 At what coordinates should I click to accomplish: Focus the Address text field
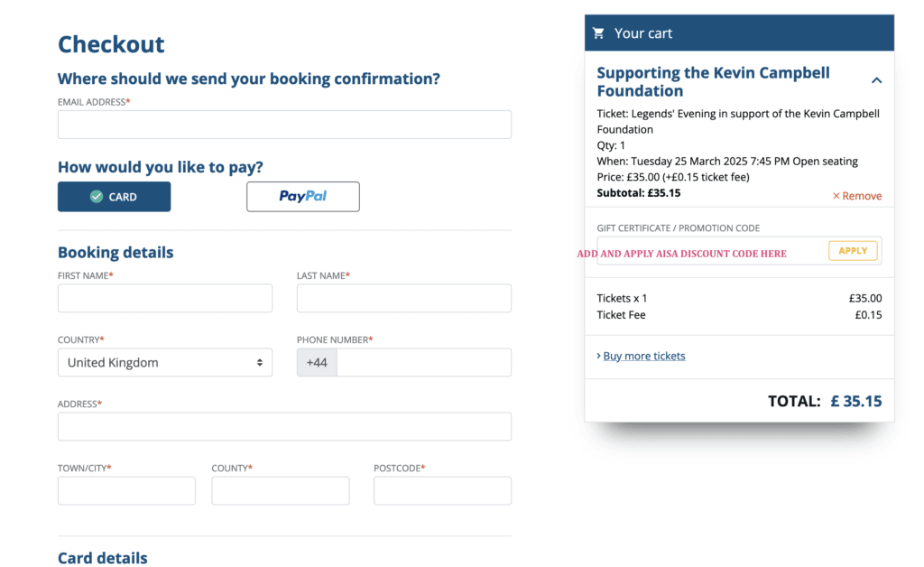284,427
